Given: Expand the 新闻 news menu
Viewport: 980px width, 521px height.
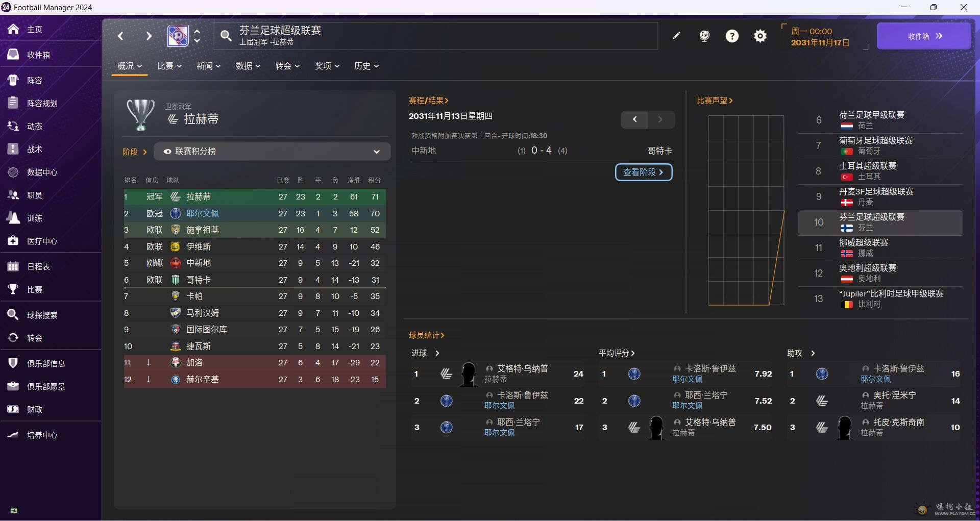Looking at the screenshot, I should (209, 66).
